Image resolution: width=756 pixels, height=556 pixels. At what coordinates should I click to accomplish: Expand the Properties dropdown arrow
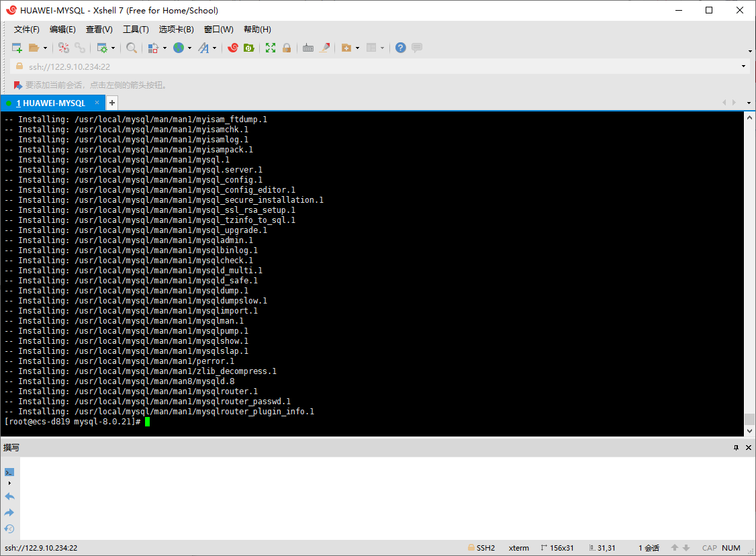(113, 48)
